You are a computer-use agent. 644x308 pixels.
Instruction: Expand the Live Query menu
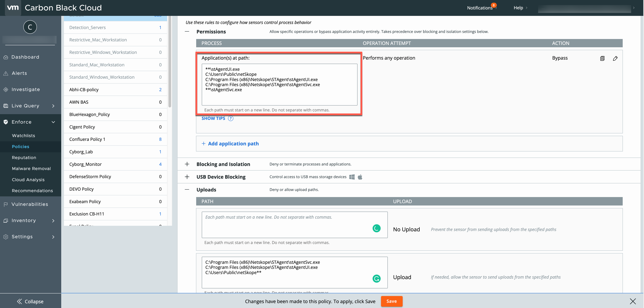53,106
